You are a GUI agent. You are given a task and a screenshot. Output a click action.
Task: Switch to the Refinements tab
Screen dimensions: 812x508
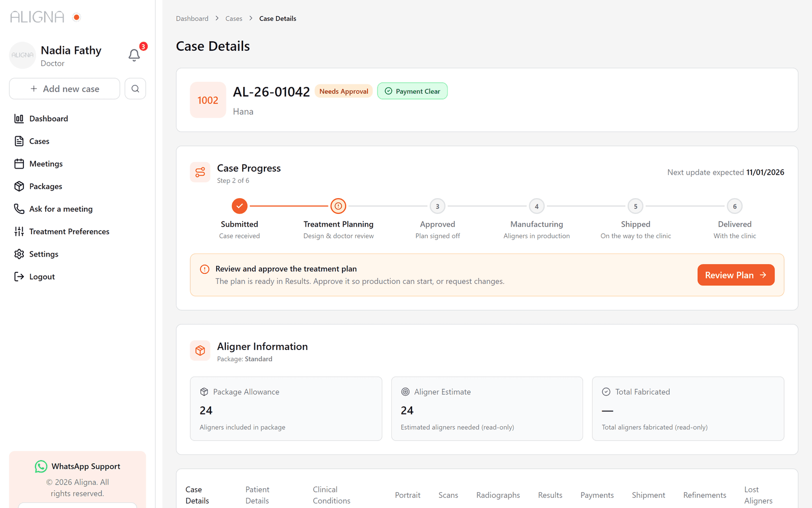tap(704, 495)
